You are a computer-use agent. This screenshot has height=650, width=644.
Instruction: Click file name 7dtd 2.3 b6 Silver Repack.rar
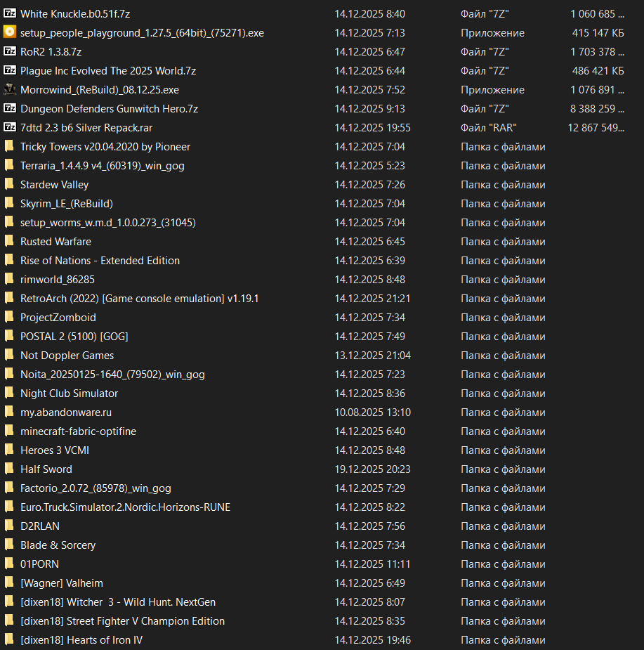point(86,128)
